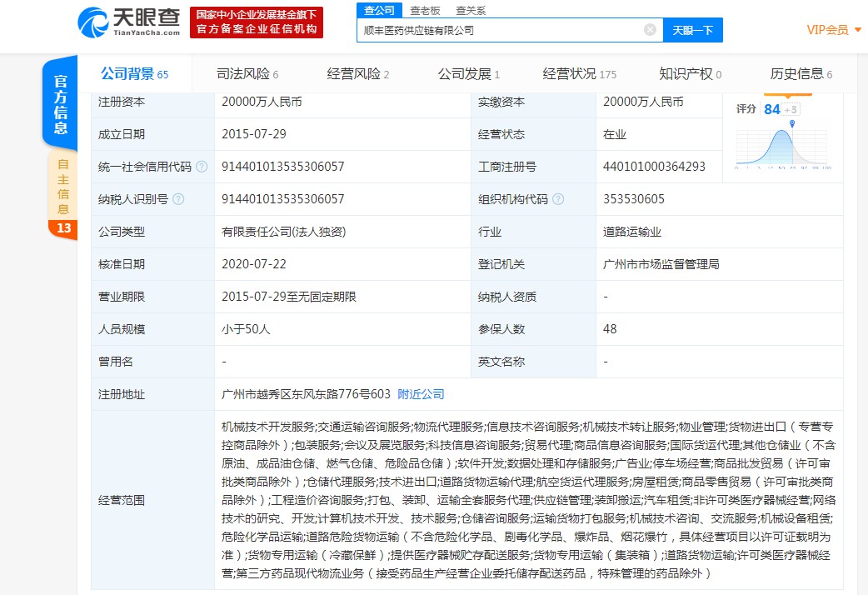Open help icon next to 统一社会信用代码
This screenshot has width=868, height=595.
[202, 166]
